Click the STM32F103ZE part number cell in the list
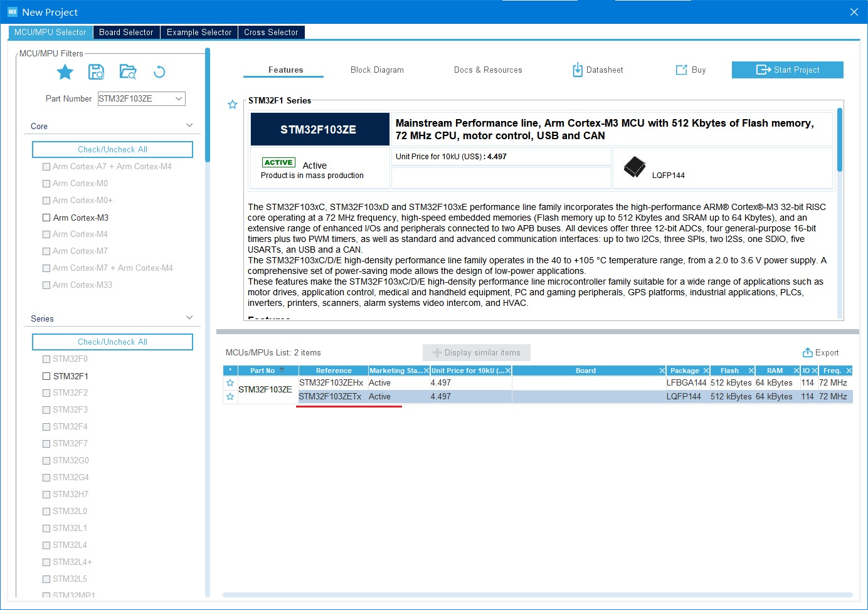 click(x=265, y=389)
